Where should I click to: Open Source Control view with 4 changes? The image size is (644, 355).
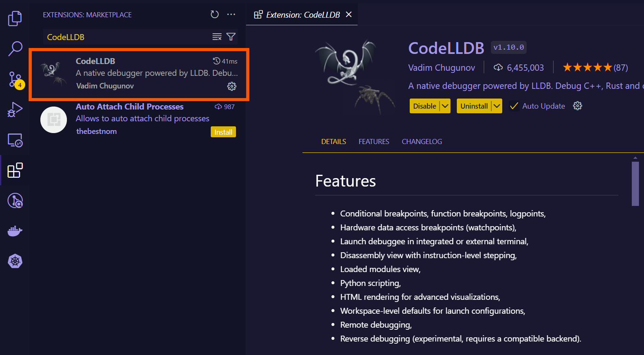[x=16, y=80]
